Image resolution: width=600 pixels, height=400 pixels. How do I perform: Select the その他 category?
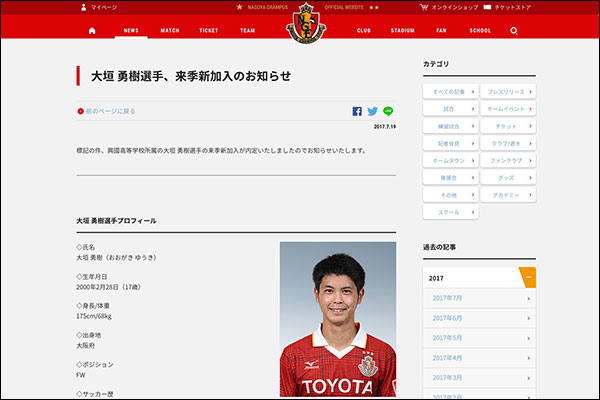click(x=451, y=195)
